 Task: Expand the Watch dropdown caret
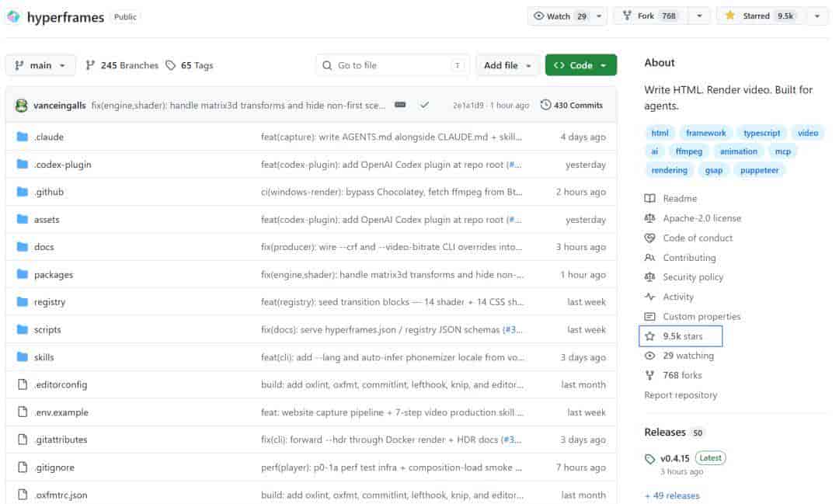[x=599, y=16]
